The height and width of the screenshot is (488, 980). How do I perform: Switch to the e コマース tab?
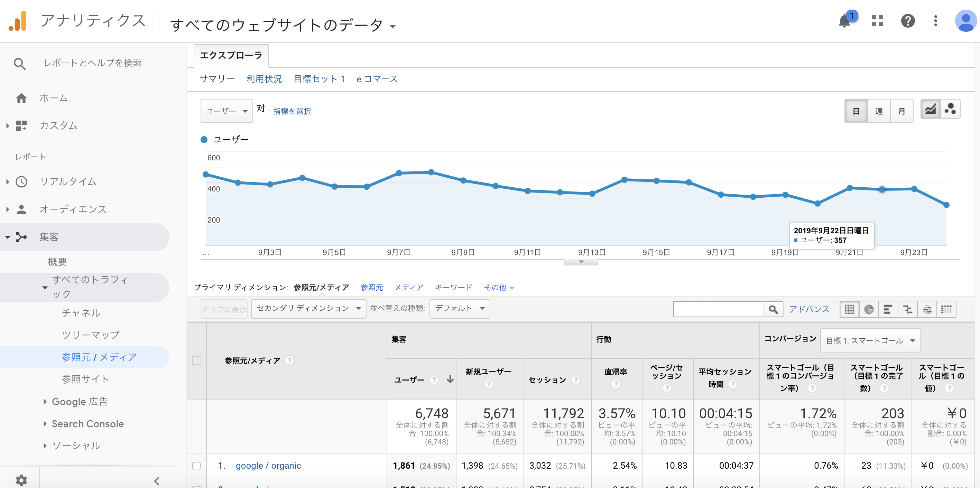377,79
